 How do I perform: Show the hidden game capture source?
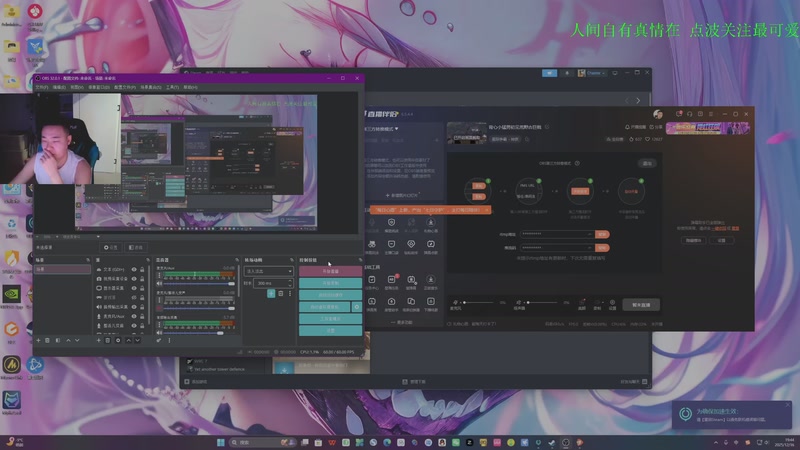point(134,297)
